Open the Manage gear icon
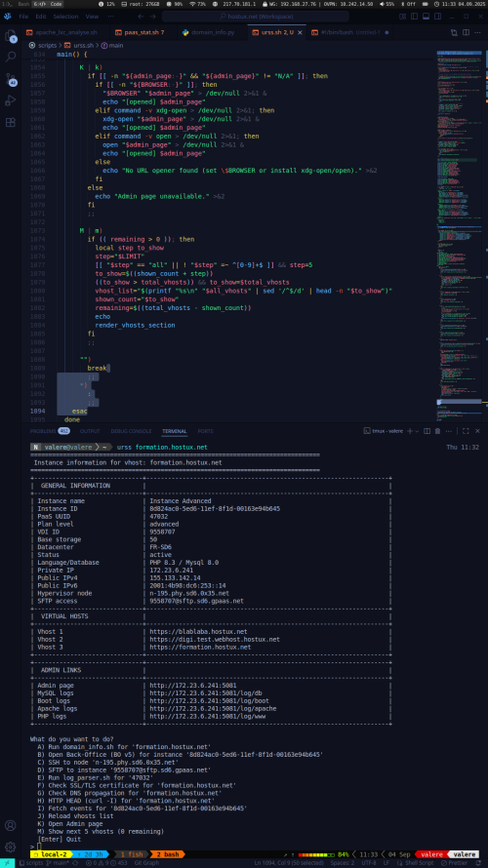The image size is (488, 868). pyautogui.click(x=10, y=847)
